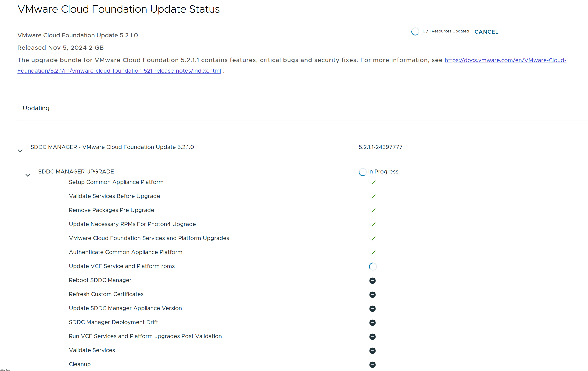Viewport: 588px width, 371px height.
Task: Select 'Cleanup' step label
Action: 80,364
